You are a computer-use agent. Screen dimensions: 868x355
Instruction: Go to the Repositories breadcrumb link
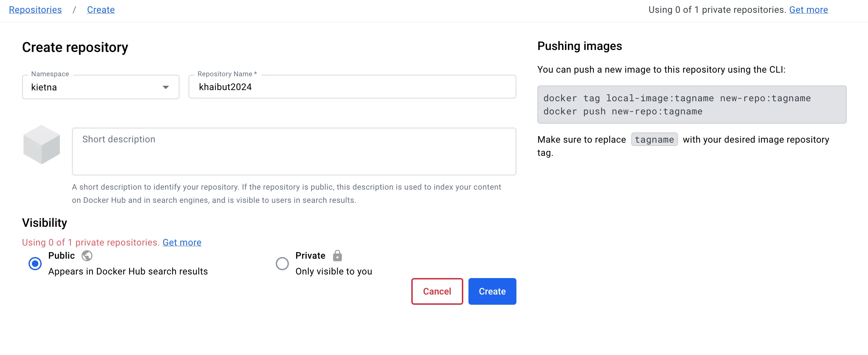coord(35,10)
